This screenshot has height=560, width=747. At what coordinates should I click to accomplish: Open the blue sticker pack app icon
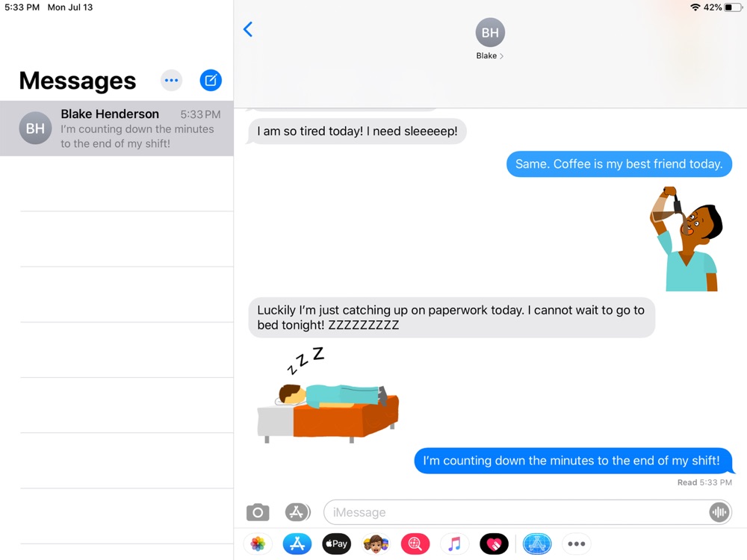[x=537, y=544]
